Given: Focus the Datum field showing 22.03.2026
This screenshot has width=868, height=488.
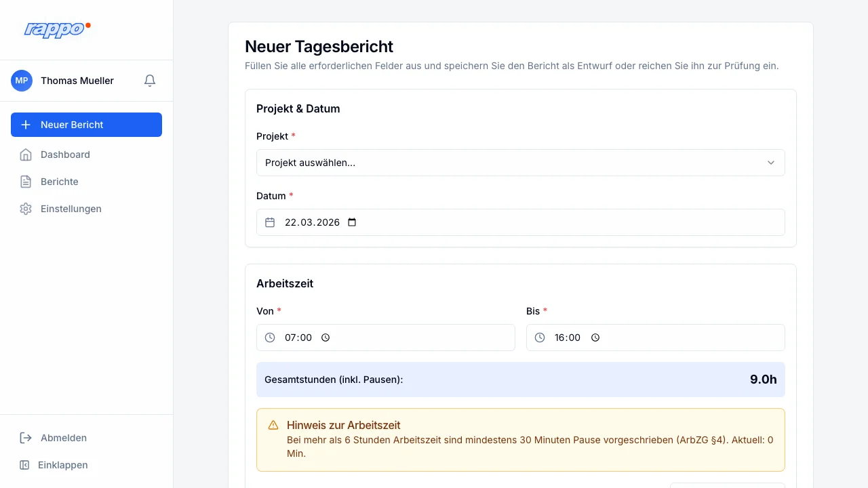Looking at the screenshot, I should click(521, 222).
